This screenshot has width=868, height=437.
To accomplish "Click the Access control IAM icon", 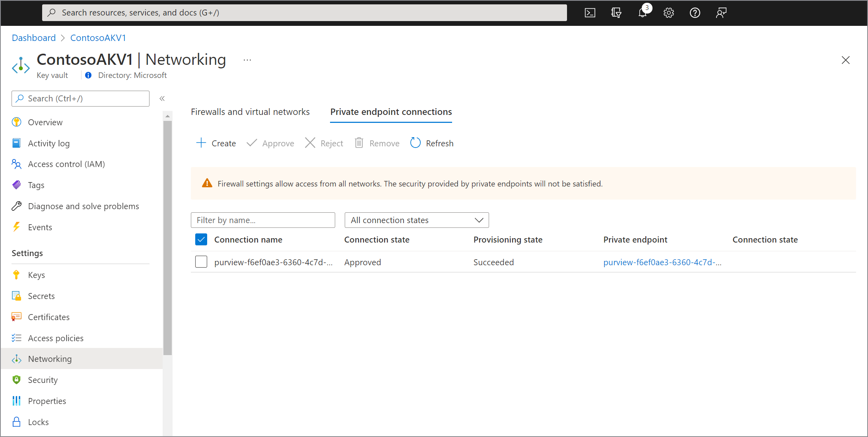I will (x=17, y=164).
